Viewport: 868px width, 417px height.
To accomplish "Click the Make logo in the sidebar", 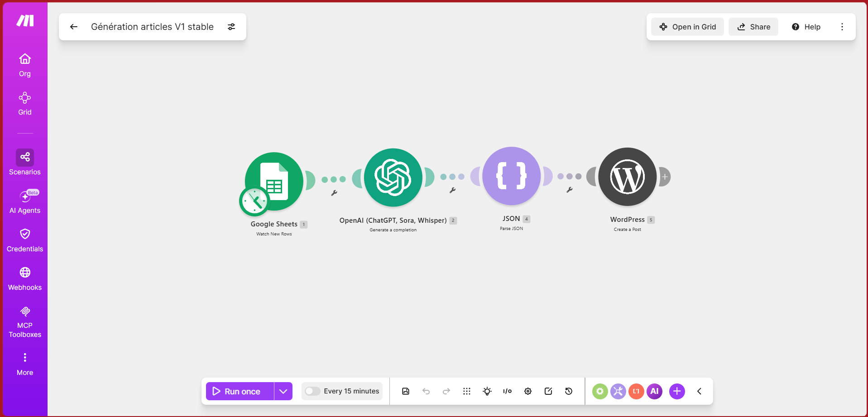I will tap(25, 20).
